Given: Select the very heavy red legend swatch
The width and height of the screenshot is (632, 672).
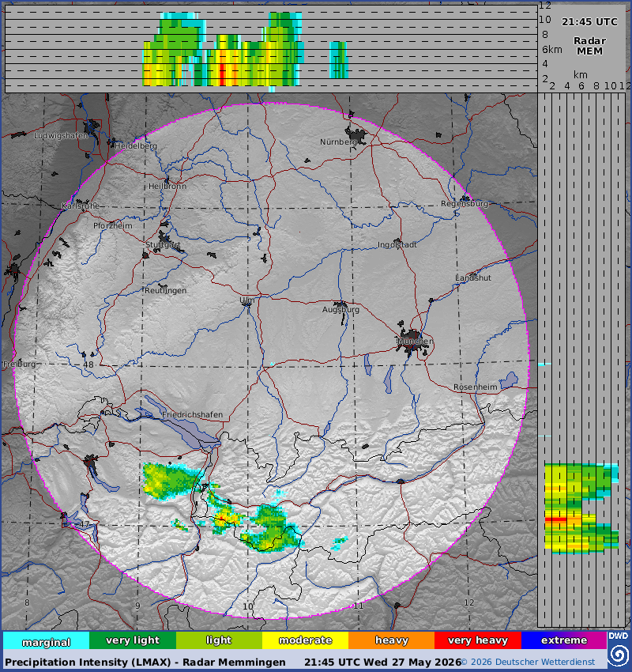Looking at the screenshot, I should 478,640.
